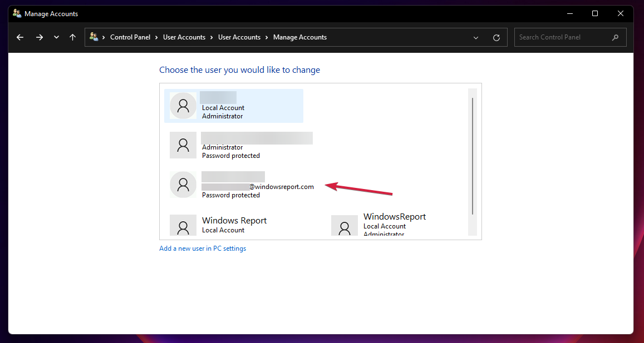Click the @windowsreport.com email text
Image resolution: width=644 pixels, height=343 pixels.
(281, 187)
